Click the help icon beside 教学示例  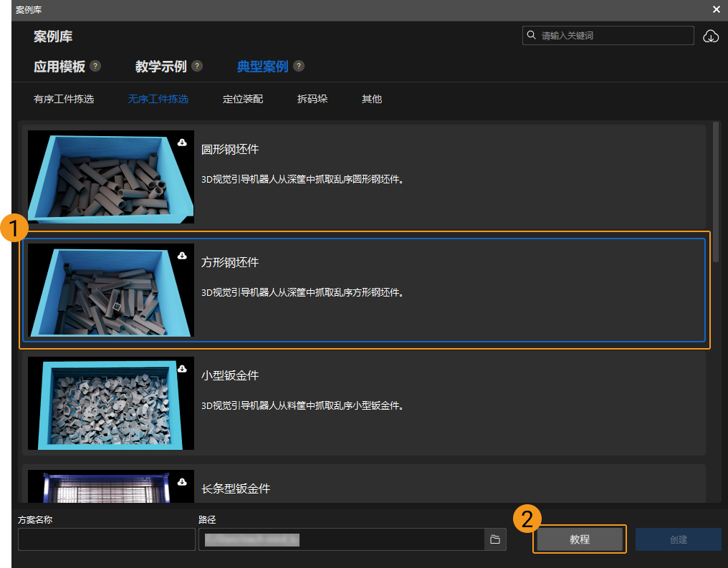pos(197,67)
